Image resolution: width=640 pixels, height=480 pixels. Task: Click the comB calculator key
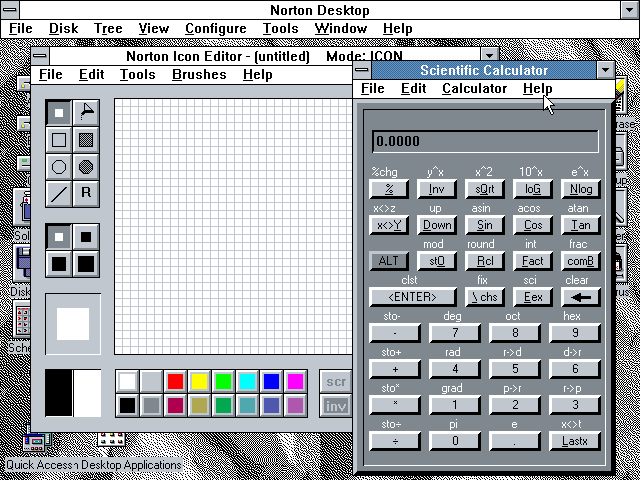(580, 261)
